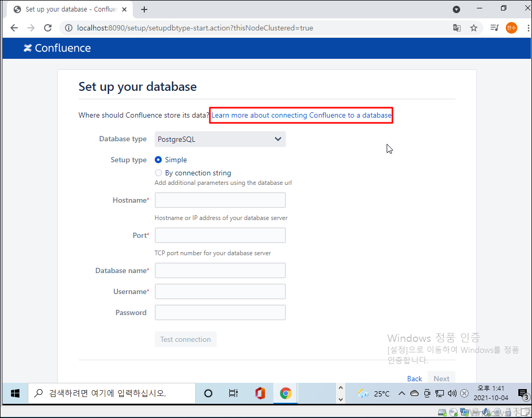
Task: Open the weather widget showing 25°C
Action: click(374, 393)
